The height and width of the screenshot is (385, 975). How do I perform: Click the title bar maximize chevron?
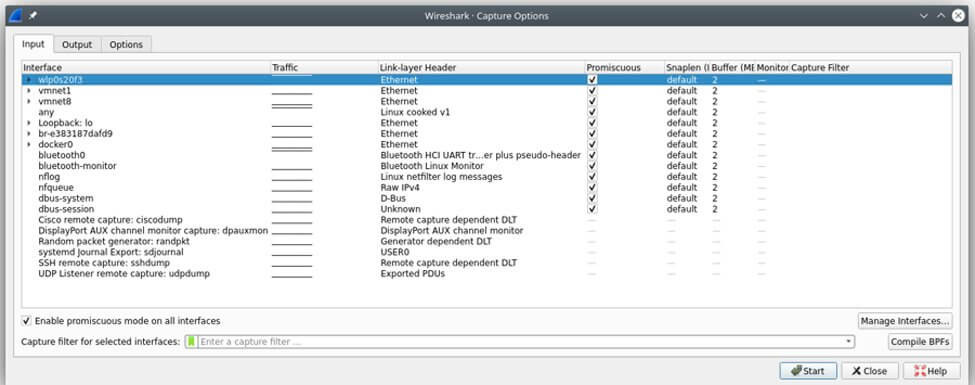941,16
